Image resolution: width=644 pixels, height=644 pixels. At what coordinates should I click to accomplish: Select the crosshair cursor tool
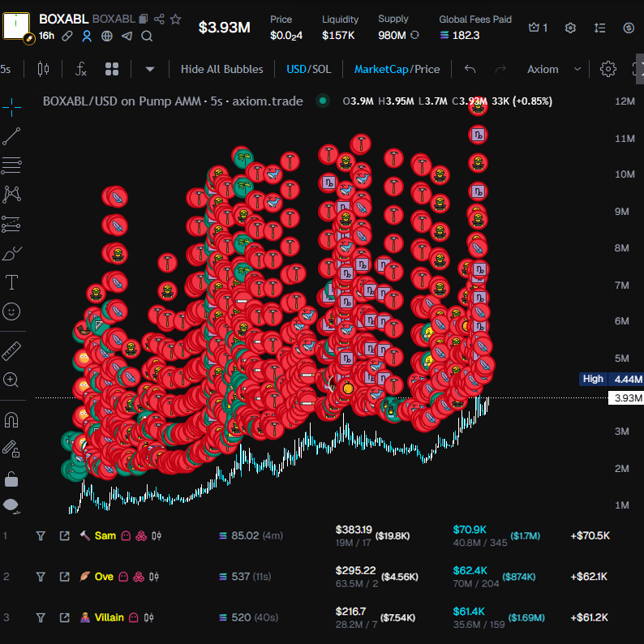point(11,107)
